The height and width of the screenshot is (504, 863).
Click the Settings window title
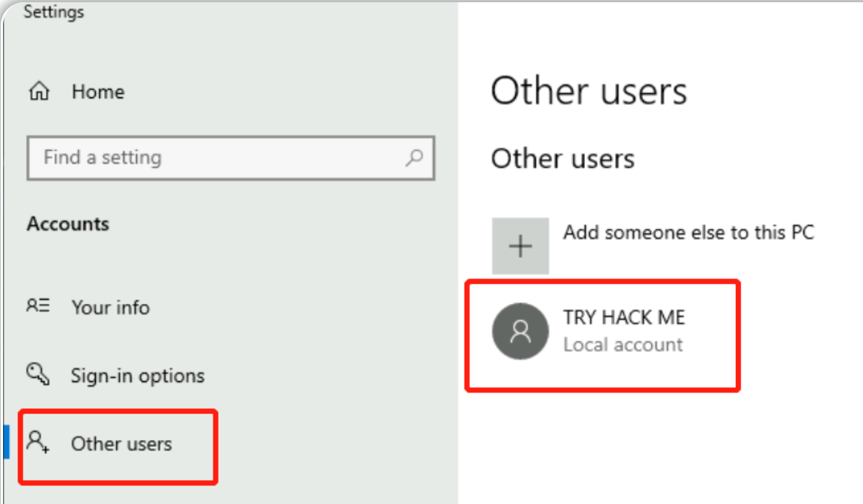[54, 12]
